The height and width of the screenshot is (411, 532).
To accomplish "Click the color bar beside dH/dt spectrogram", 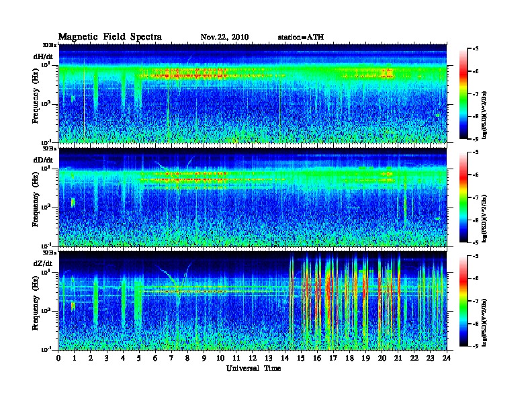I will point(463,94).
